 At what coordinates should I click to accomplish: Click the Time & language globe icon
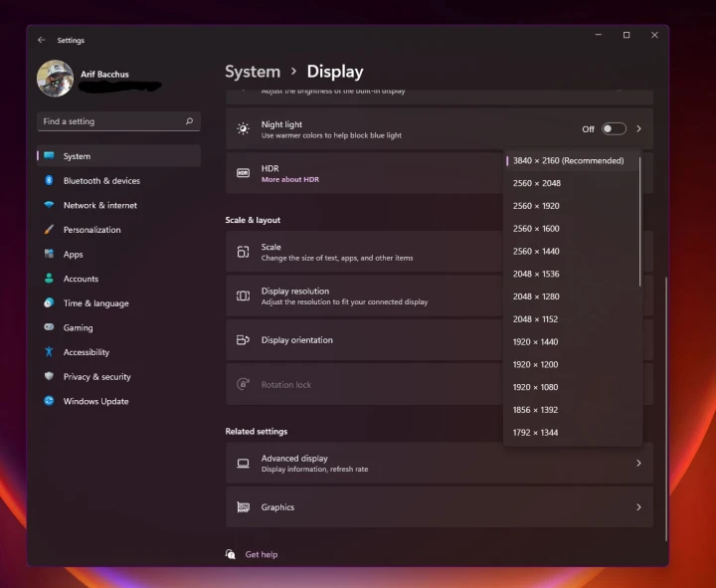coord(49,302)
